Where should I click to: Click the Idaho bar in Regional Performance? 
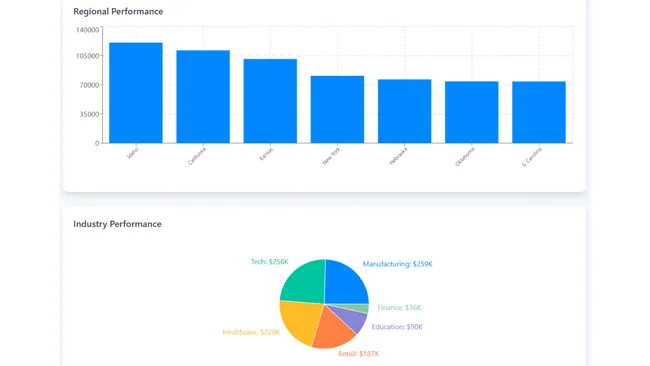click(136, 93)
